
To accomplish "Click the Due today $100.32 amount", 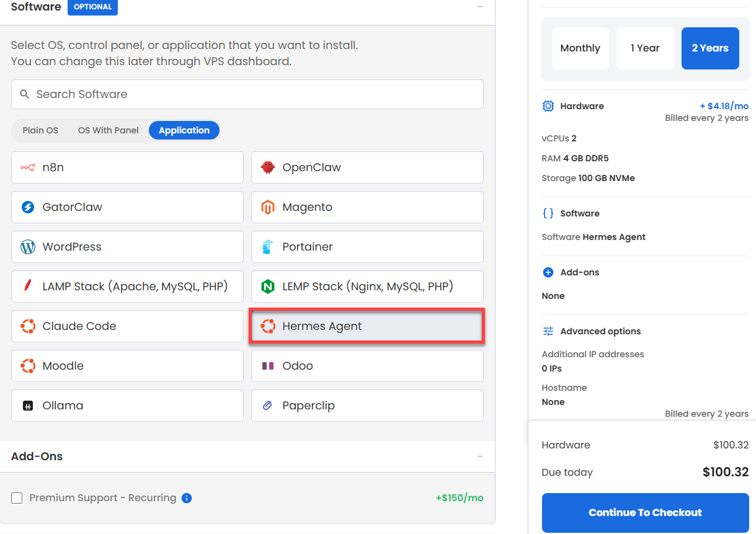I will 726,472.
